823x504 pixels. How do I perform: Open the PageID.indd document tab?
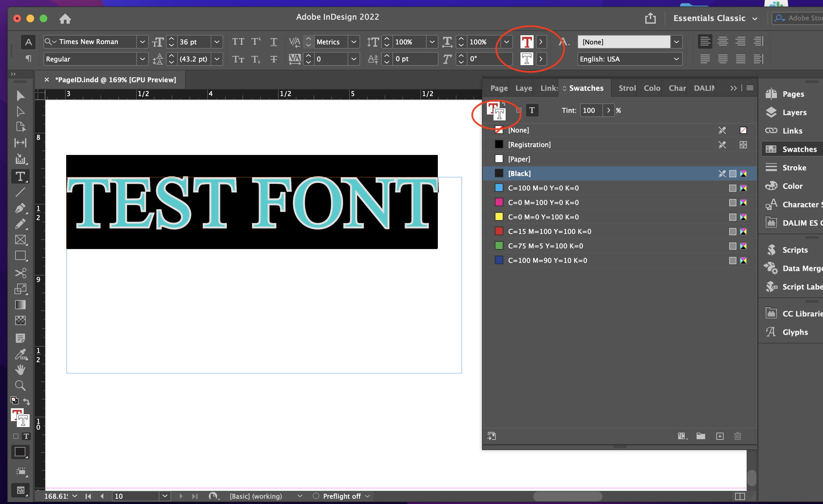[115, 80]
